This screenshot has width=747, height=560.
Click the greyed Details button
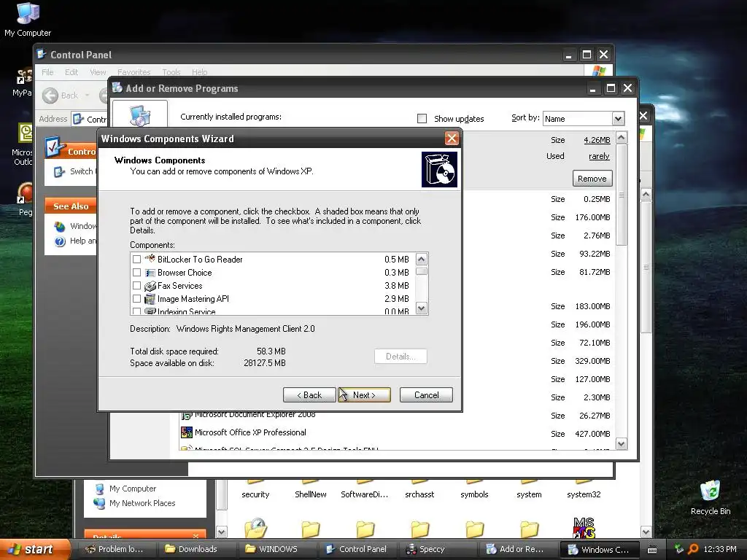(x=400, y=356)
